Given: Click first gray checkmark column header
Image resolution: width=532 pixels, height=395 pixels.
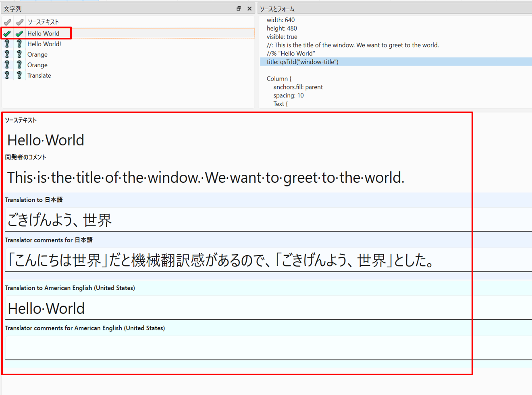Looking at the screenshot, I should coord(7,22).
